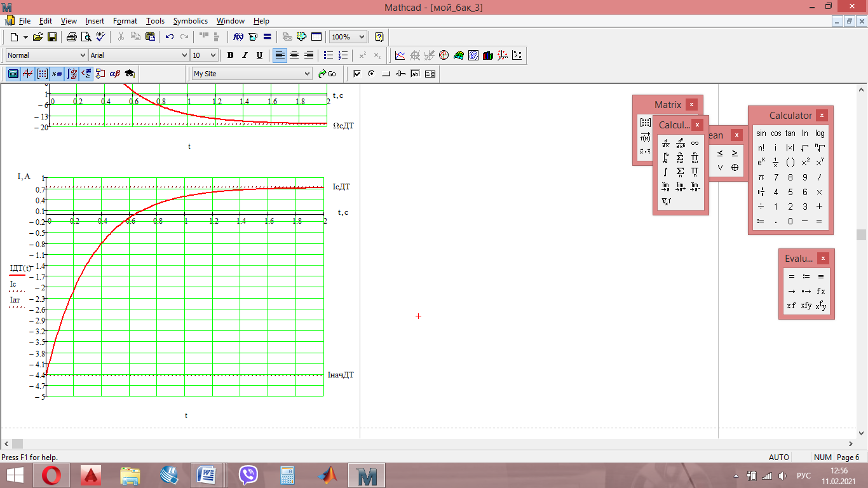Center align the text

coord(294,55)
